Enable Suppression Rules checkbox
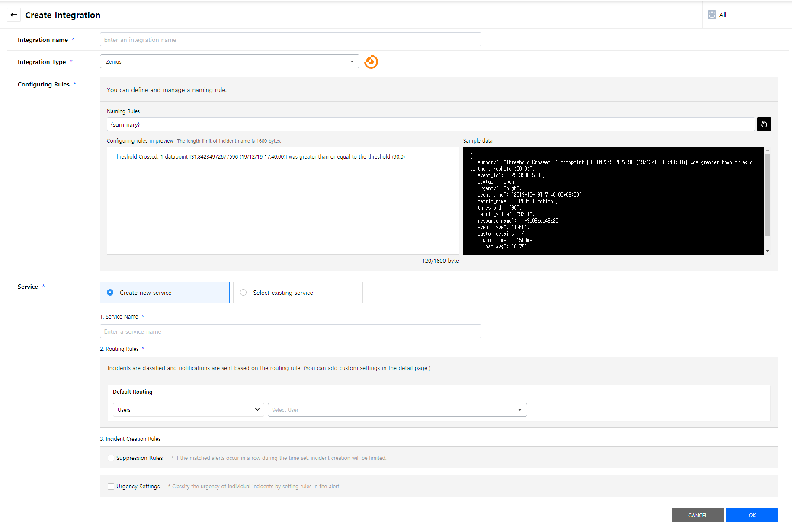 [111, 458]
